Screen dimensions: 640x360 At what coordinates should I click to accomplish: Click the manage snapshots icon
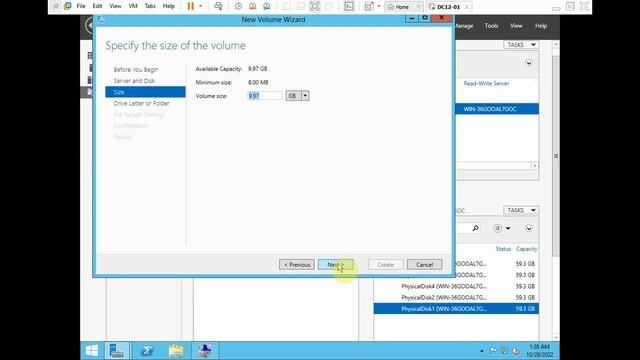[267, 6]
